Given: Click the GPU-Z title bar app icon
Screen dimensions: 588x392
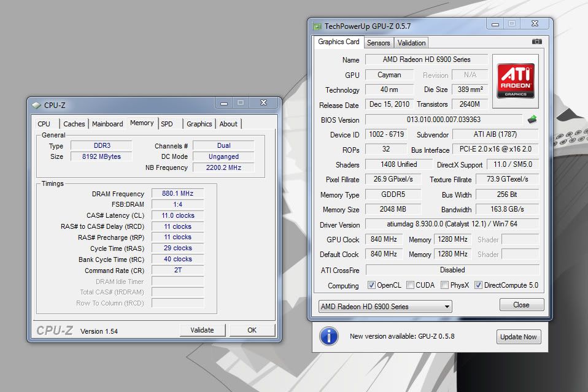Looking at the screenshot, I should [317, 26].
